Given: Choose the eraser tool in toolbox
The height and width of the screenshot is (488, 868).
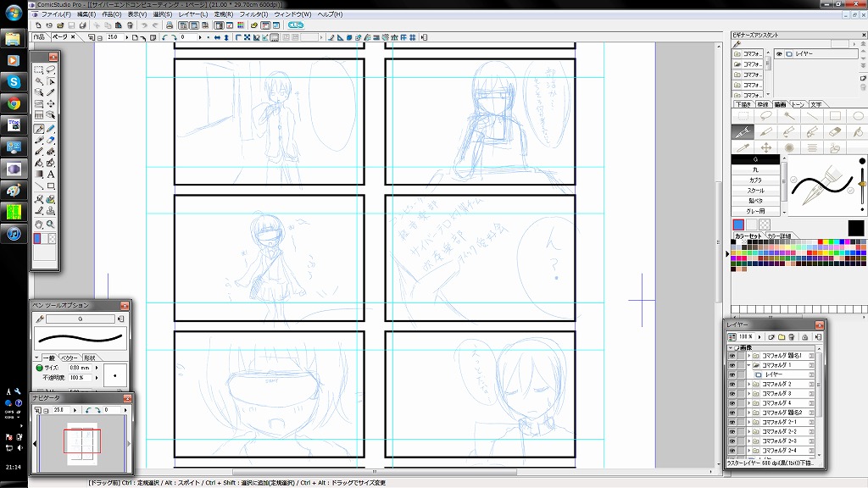Looking at the screenshot, I should (x=50, y=140).
